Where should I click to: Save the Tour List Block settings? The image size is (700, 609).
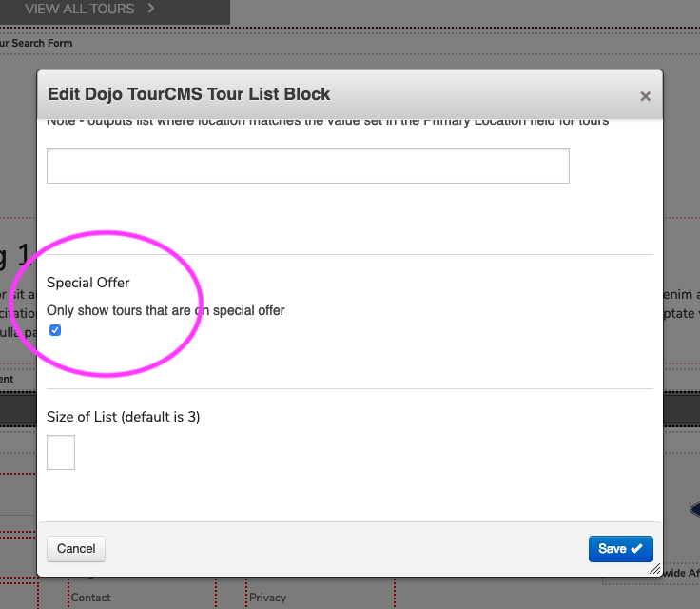[620, 549]
